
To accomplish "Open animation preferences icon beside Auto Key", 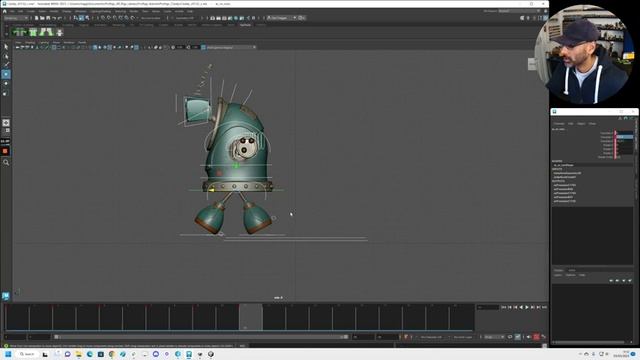I will 543,337.
